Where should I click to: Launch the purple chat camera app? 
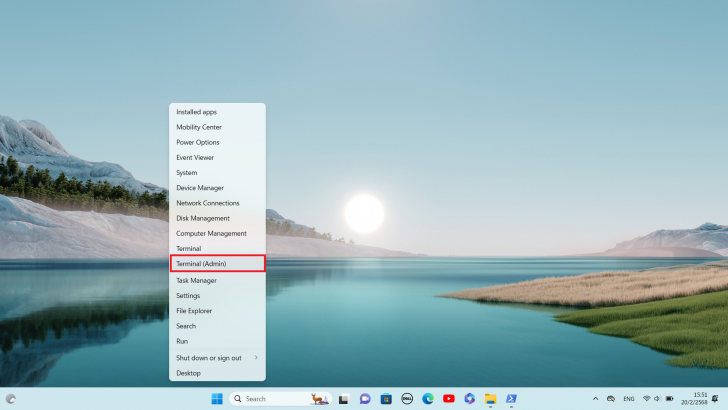[365, 398]
